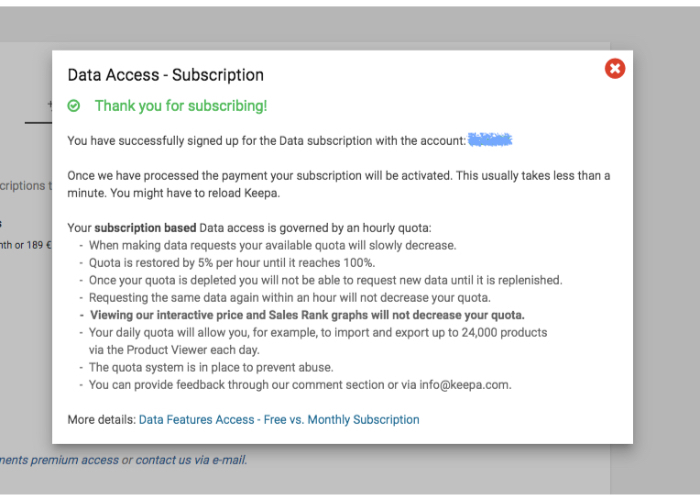The height and width of the screenshot is (500, 700).
Task: Click the Quota is restored by 5% line
Action: (x=232, y=262)
